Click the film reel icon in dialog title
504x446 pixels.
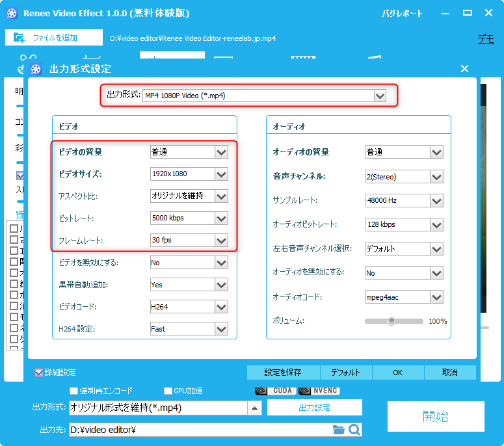click(x=36, y=69)
